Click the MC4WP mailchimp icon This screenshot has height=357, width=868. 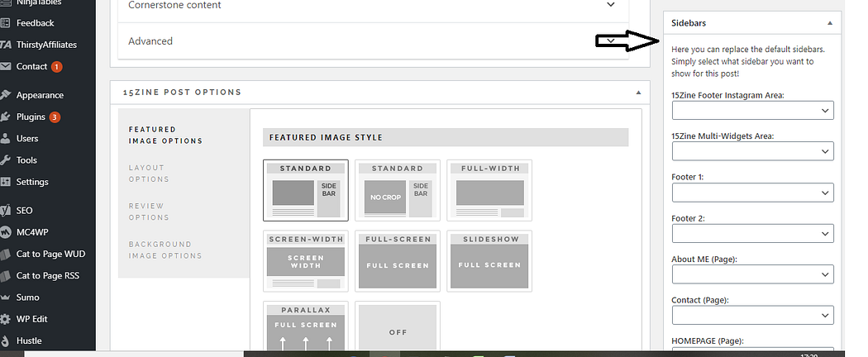pos(5,232)
